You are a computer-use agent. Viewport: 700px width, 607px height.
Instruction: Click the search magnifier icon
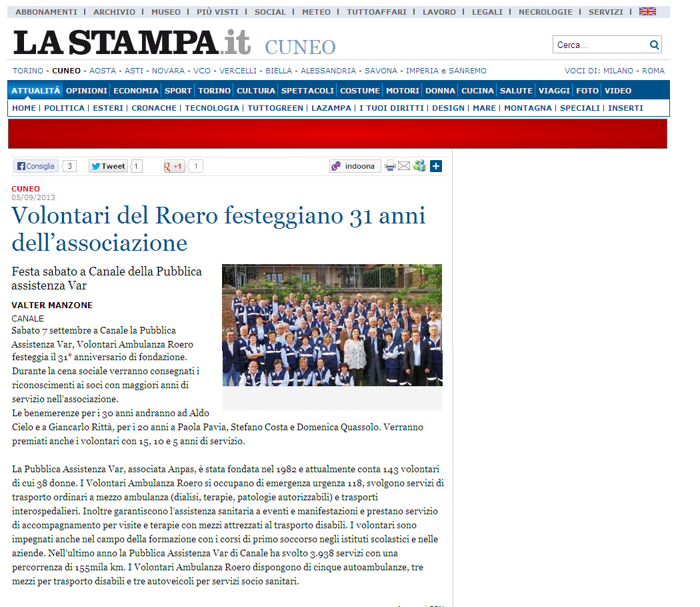tap(654, 45)
